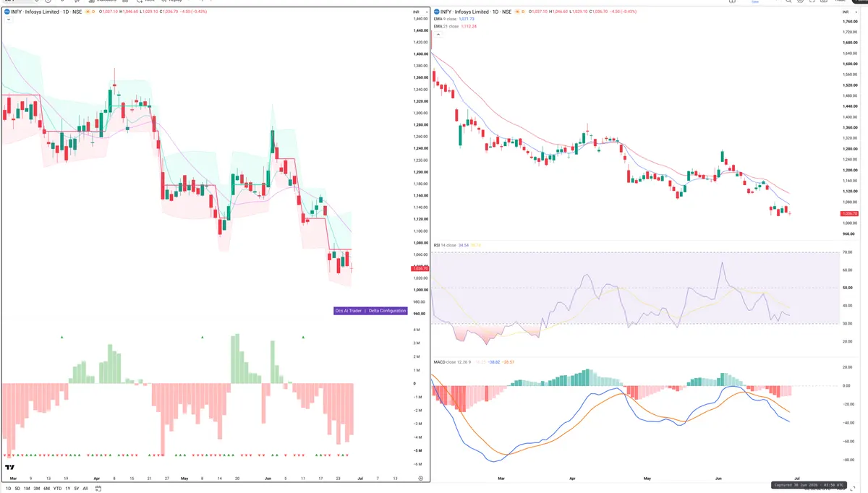Click the EMA 21 value 1,112.24
The height and width of the screenshot is (493, 868).
click(x=469, y=27)
